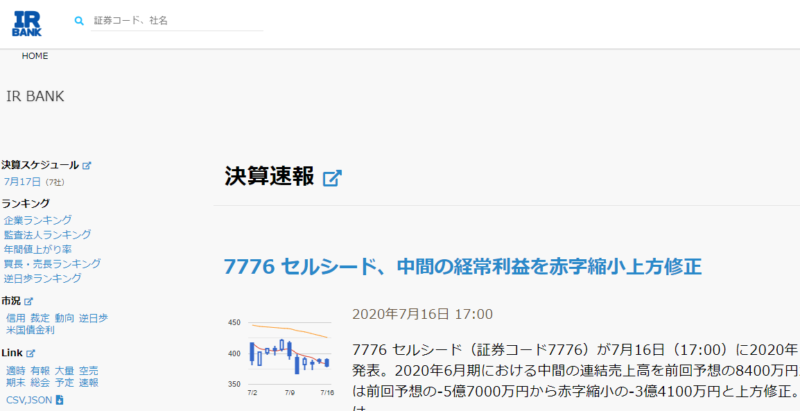Open the 有報 link

pos(40,371)
